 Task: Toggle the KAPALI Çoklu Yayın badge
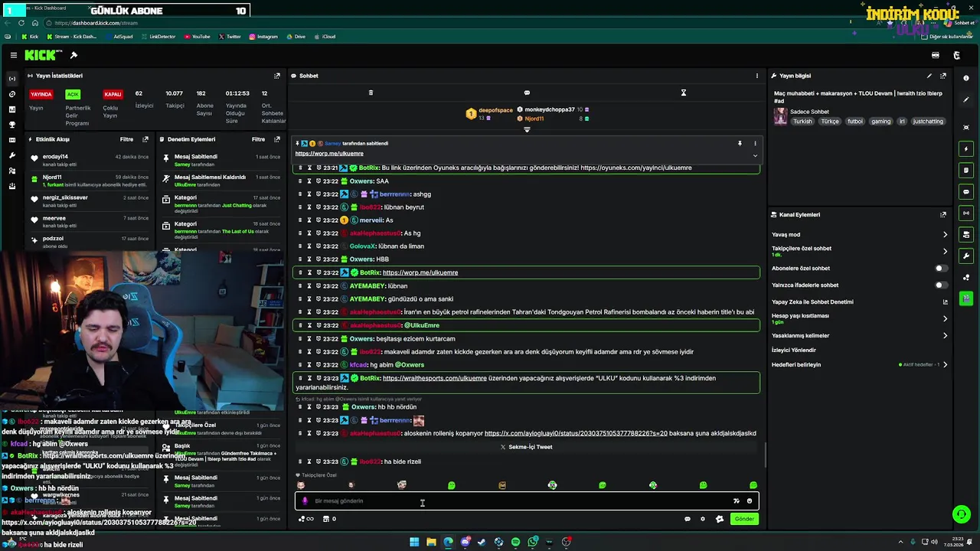tap(113, 94)
